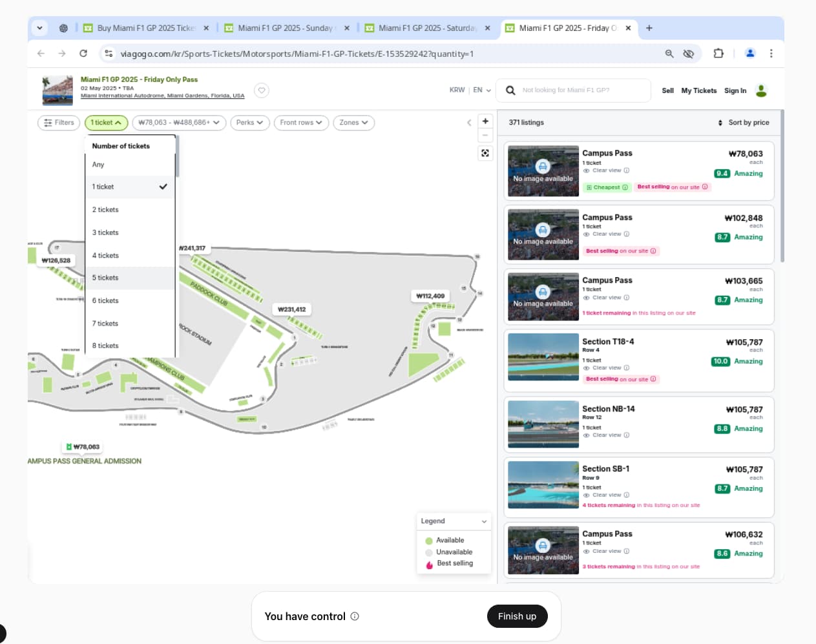Choose 2 tickets in the list
Image resolution: width=816 pixels, height=644 pixels.
tap(130, 210)
